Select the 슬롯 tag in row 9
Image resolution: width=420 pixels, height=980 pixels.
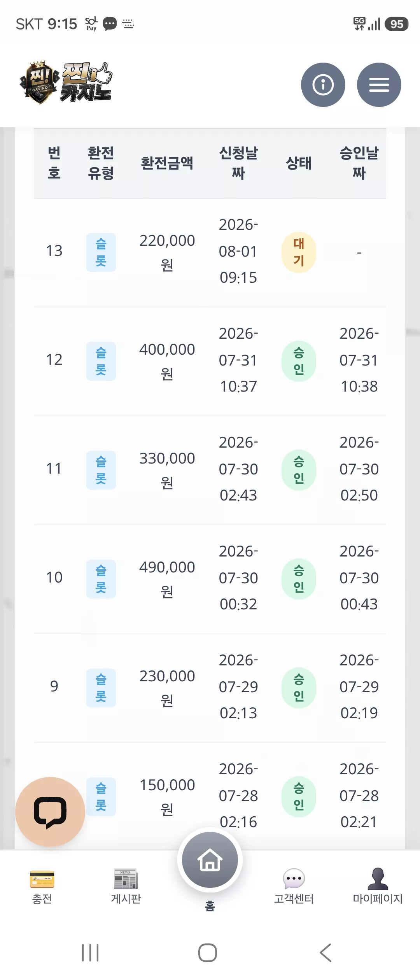click(101, 688)
